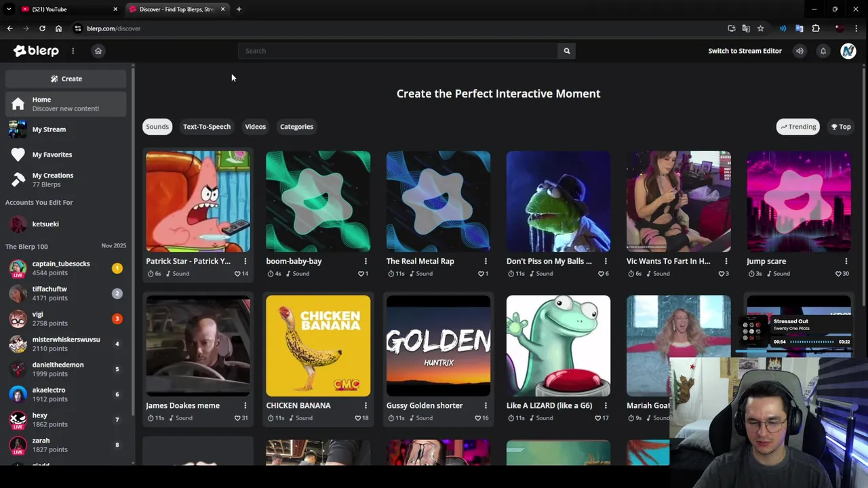Open a new browser tab
This screenshot has width=868, height=488.
239,9
